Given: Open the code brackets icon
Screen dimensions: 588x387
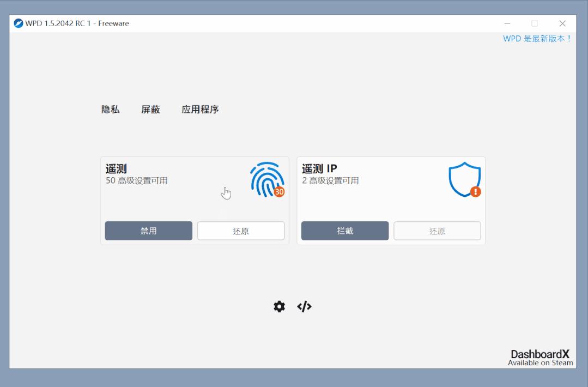Looking at the screenshot, I should [x=304, y=306].
